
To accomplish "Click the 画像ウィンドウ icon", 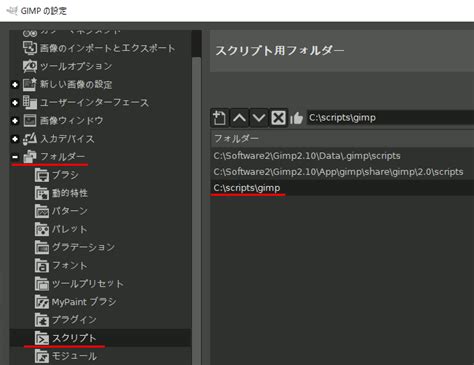I will click(30, 120).
